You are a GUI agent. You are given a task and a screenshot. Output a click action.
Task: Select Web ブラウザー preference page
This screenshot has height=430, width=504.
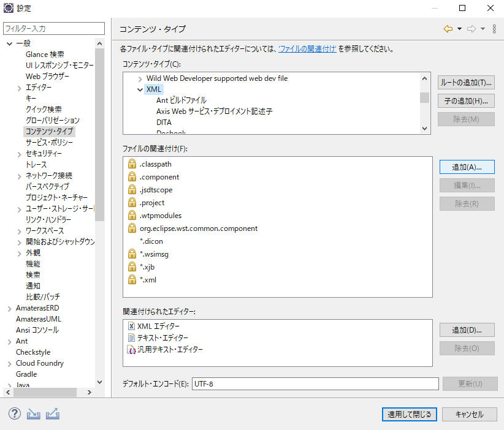pyautogui.click(x=47, y=77)
